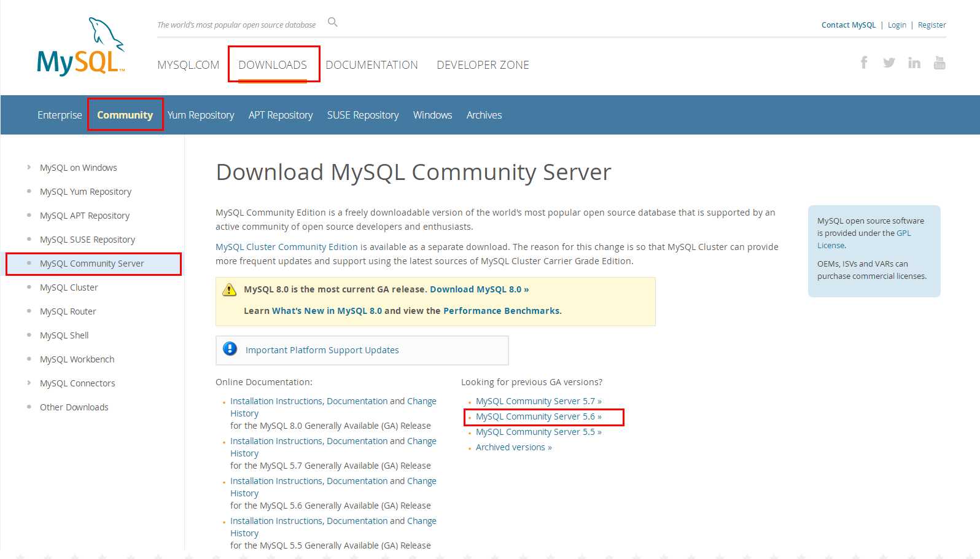Select MySQL SUSE Repository sidebar item
Viewport: 980px width, 559px height.
(87, 240)
